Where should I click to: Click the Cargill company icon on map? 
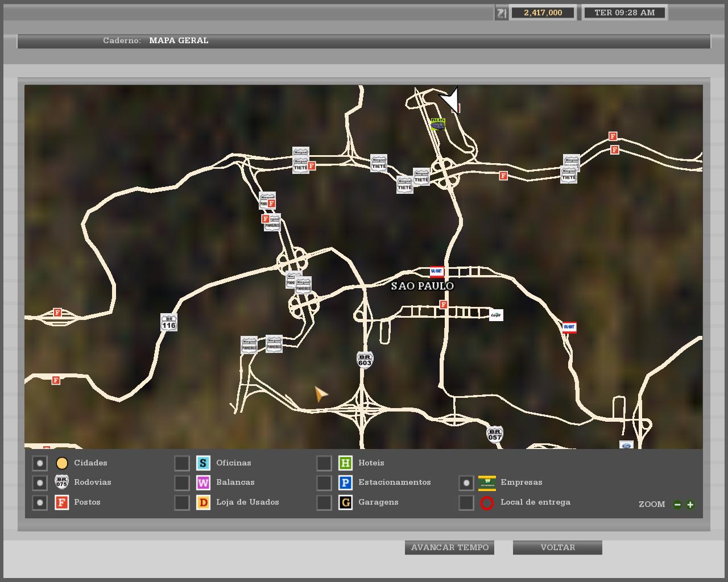[x=496, y=315]
